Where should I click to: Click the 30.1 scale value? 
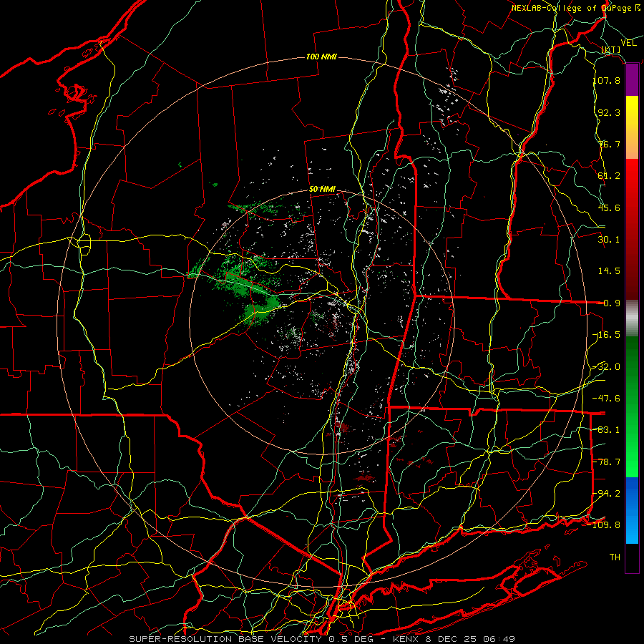point(609,240)
